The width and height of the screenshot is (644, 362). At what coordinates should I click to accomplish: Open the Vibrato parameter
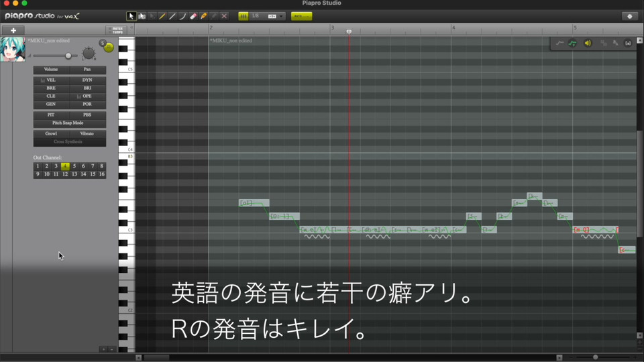pos(87,133)
